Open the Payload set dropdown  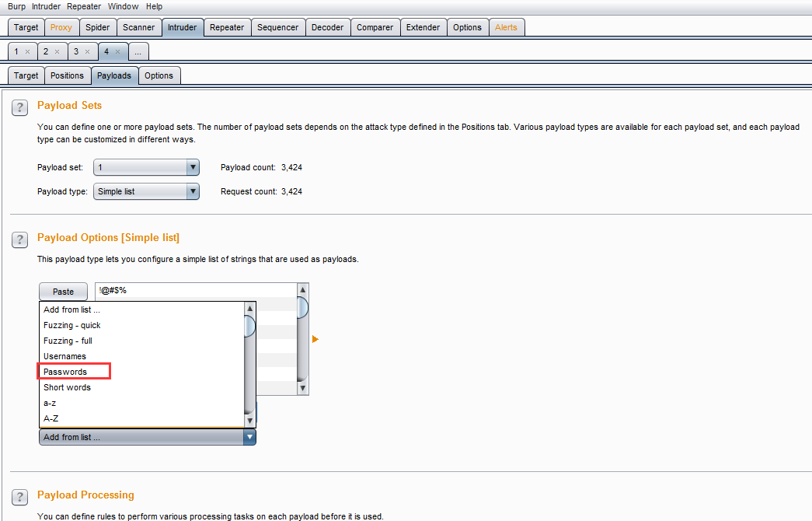click(x=146, y=167)
